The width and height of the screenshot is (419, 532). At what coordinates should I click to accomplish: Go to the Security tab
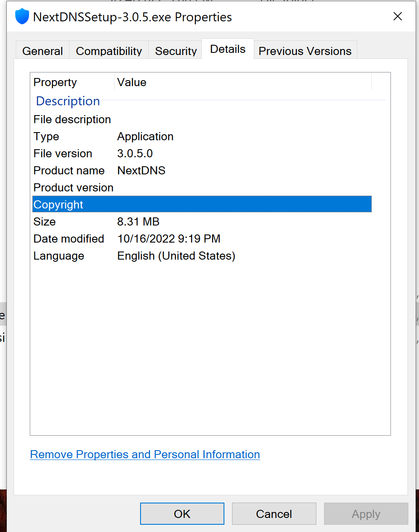[x=175, y=51]
